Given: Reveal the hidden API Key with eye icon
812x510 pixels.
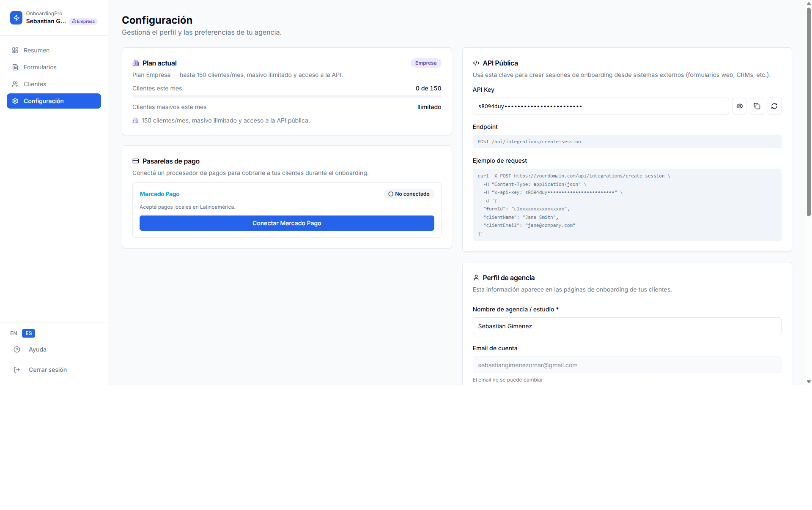Looking at the screenshot, I should tap(739, 106).
